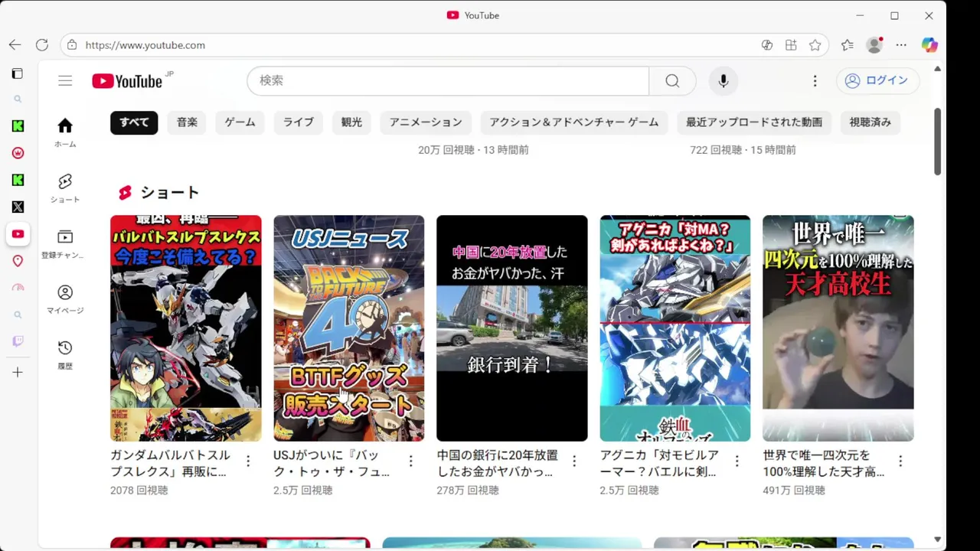The height and width of the screenshot is (551, 980).
Task: Open the browser profile avatar
Action: (874, 45)
